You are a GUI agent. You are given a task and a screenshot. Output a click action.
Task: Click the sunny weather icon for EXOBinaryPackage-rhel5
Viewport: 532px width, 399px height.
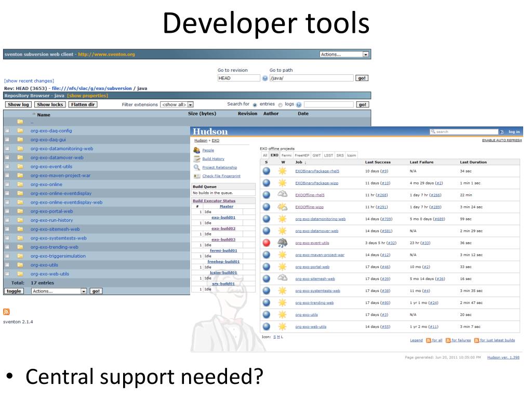282,171
